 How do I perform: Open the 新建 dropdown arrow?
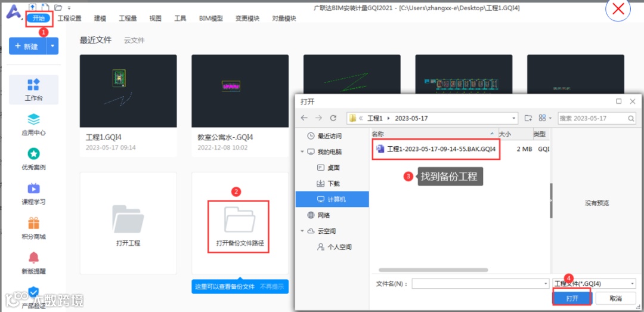tap(52, 46)
